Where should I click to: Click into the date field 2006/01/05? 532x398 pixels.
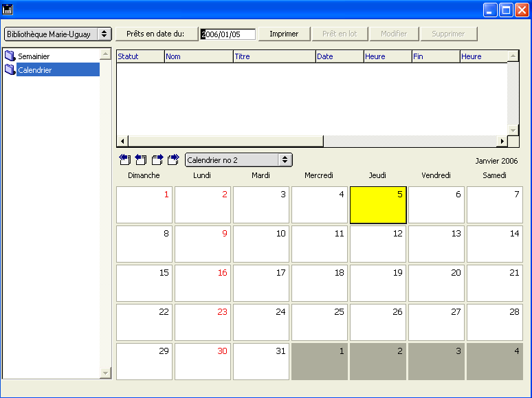point(228,34)
